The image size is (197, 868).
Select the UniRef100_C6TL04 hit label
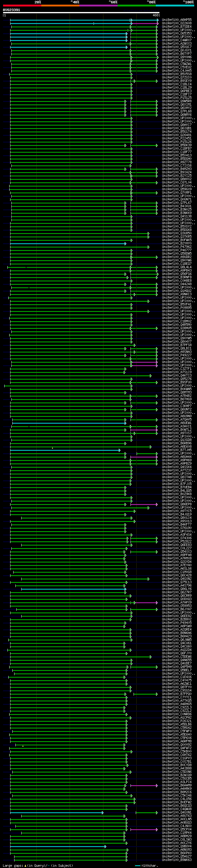(177, 182)
